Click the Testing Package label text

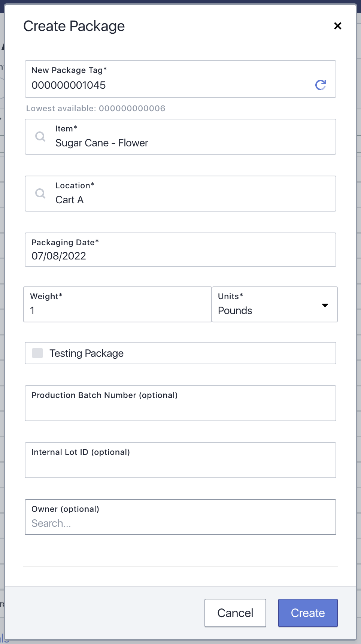(87, 353)
